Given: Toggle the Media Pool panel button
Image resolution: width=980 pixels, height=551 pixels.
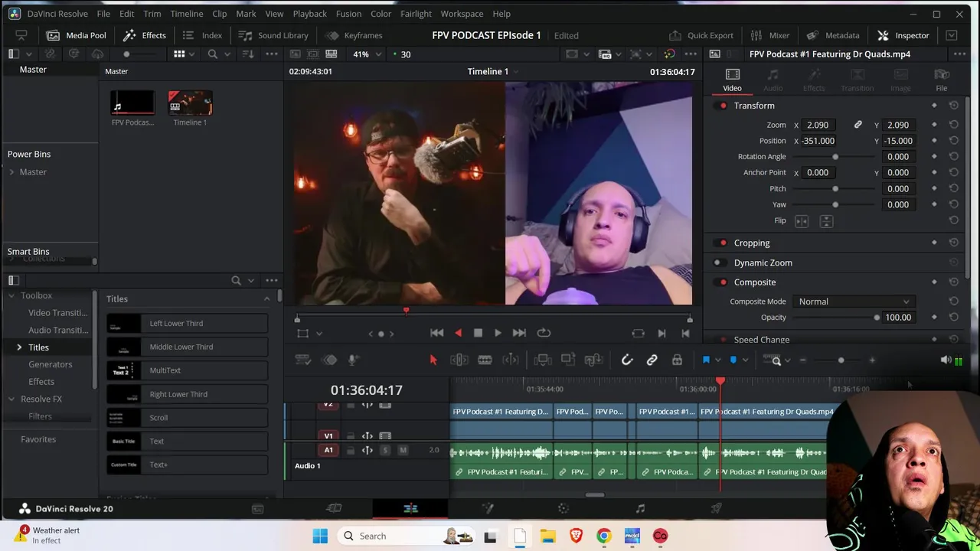Looking at the screenshot, I should pyautogui.click(x=76, y=35).
